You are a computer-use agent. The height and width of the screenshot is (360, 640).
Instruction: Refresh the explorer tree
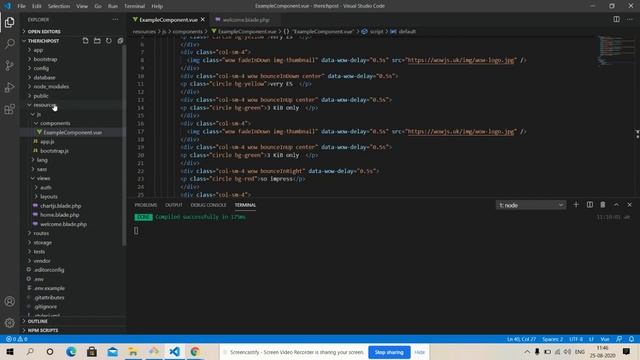[109, 41]
